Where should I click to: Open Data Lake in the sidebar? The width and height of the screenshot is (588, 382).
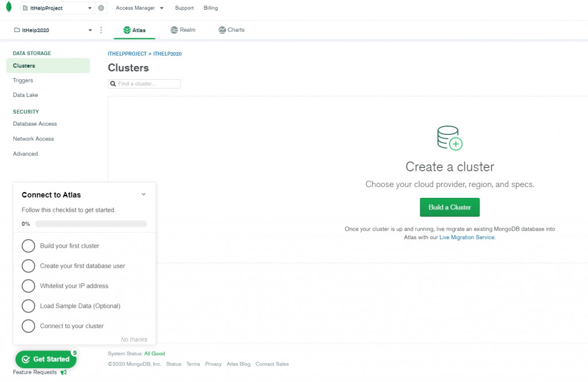[25, 95]
